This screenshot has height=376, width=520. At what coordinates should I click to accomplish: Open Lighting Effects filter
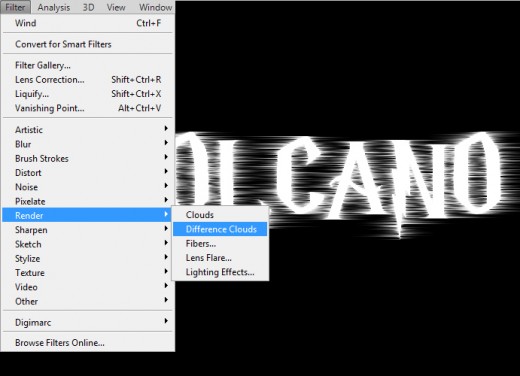pyautogui.click(x=220, y=272)
